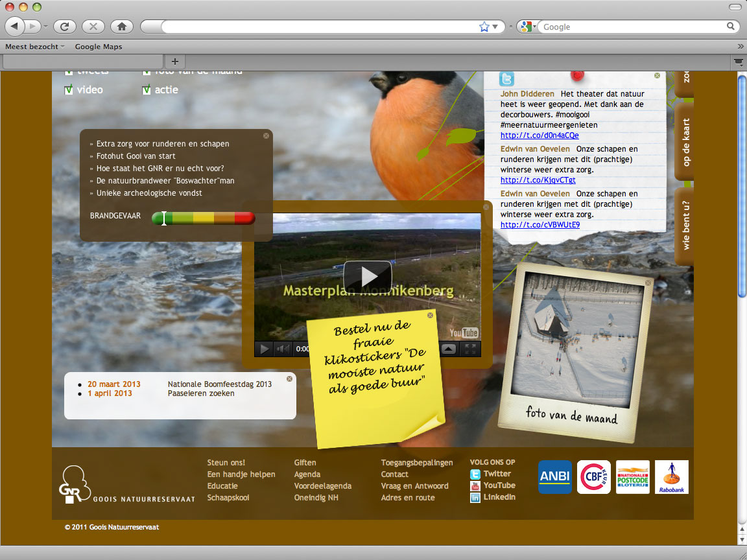747x560 pixels.
Task: Click the Twitter bird icon on the tweets note
Action: pyautogui.click(x=506, y=78)
